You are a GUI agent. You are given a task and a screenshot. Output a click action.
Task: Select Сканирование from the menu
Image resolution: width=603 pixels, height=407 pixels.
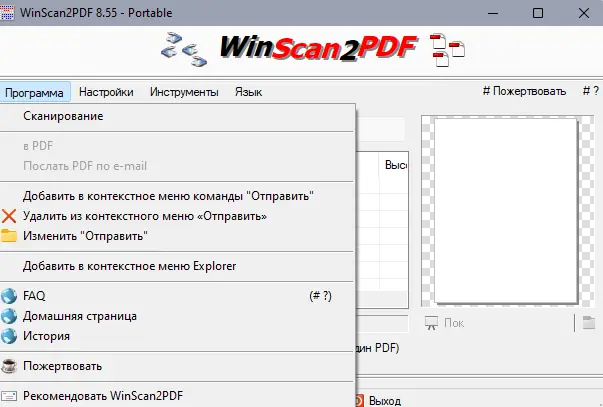[x=177, y=116]
